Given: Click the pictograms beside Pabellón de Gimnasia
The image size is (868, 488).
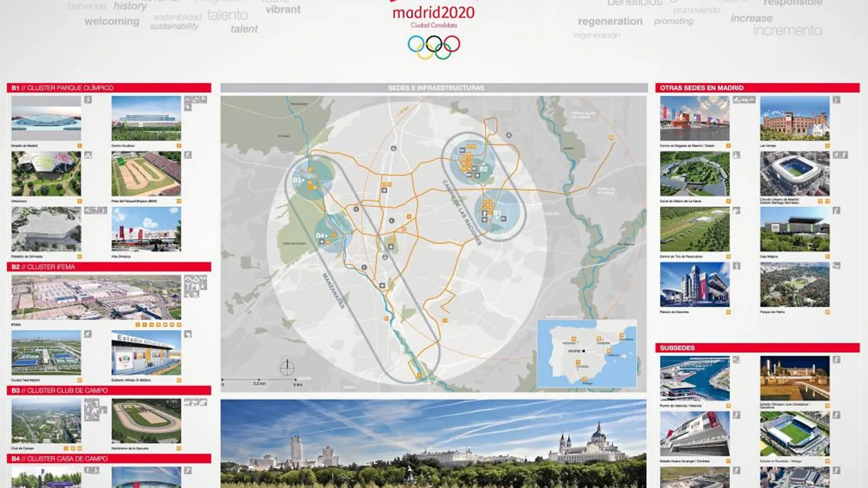Looking at the screenshot, I should pyautogui.click(x=95, y=210).
